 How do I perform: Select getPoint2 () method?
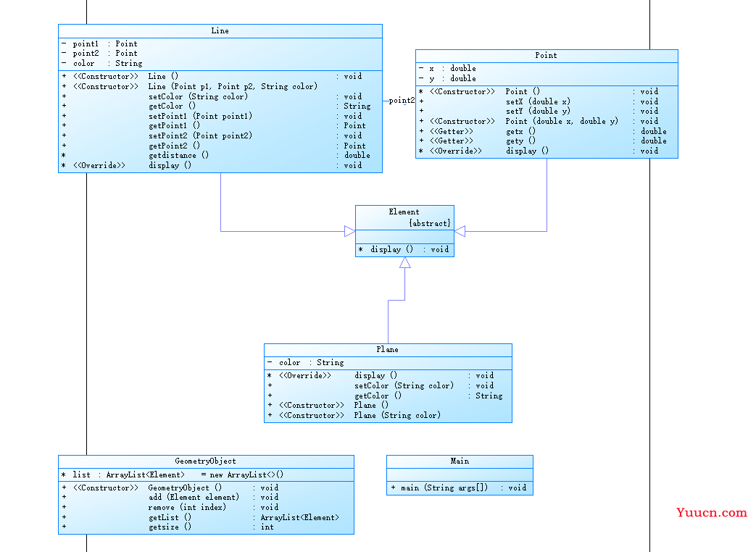pos(174,146)
